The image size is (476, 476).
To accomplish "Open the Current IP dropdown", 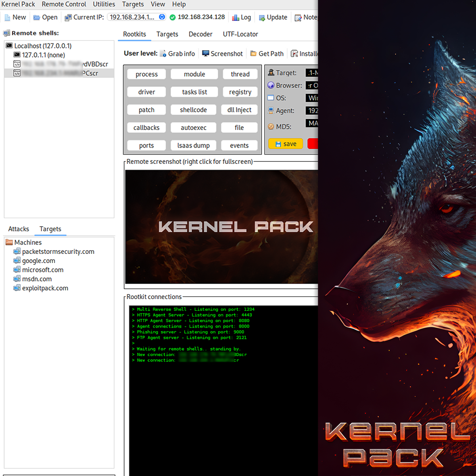I will click(162, 17).
